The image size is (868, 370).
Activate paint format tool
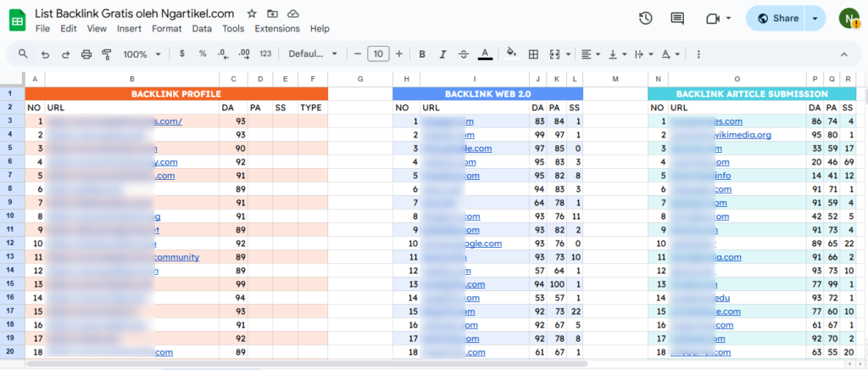[107, 54]
